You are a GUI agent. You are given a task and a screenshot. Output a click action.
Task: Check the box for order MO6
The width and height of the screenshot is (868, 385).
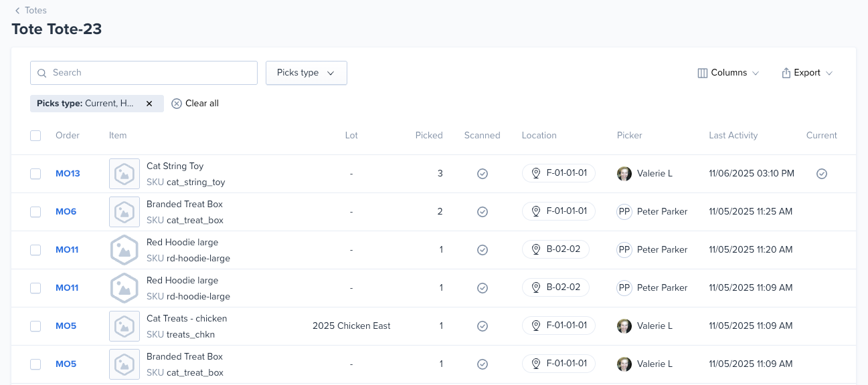point(35,212)
